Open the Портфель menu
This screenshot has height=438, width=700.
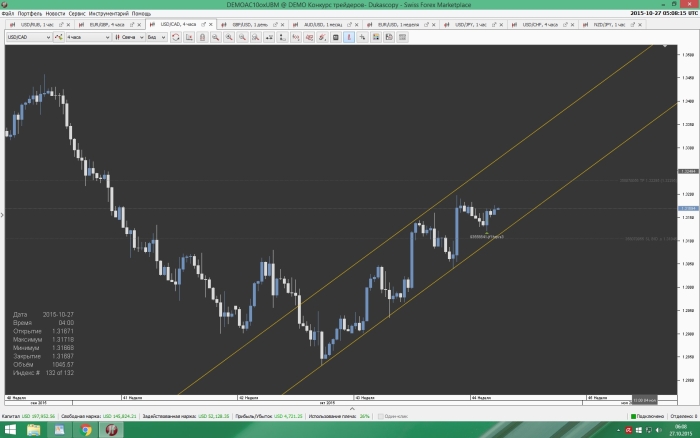tap(29, 13)
